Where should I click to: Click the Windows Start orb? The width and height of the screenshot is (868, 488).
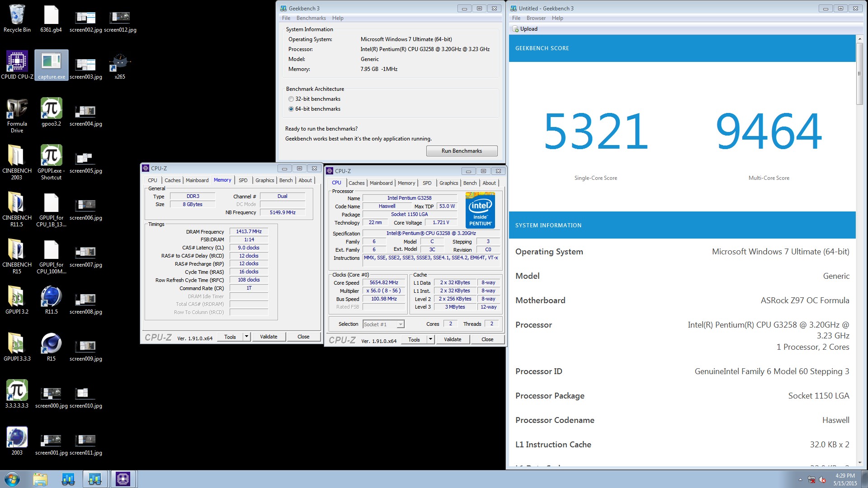tap(12, 479)
